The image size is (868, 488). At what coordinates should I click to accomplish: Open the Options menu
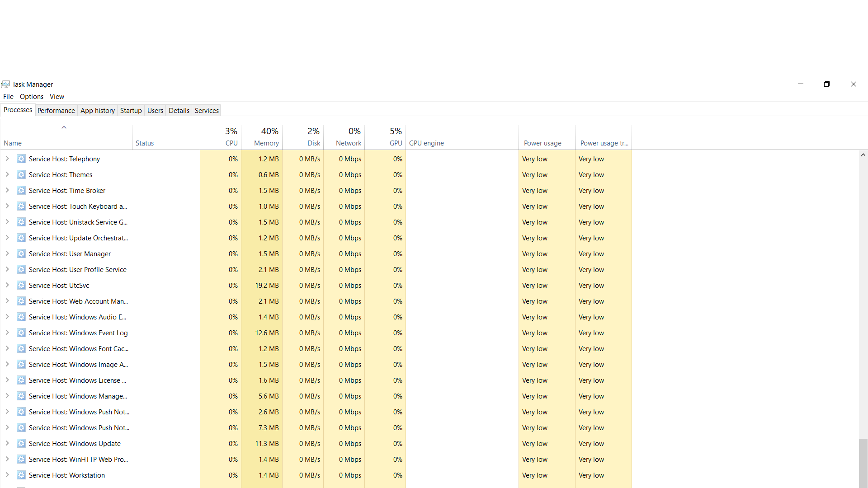[x=32, y=97]
